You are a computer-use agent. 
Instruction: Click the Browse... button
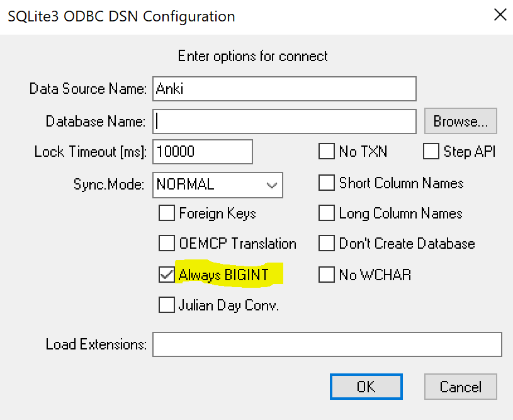pos(461,121)
